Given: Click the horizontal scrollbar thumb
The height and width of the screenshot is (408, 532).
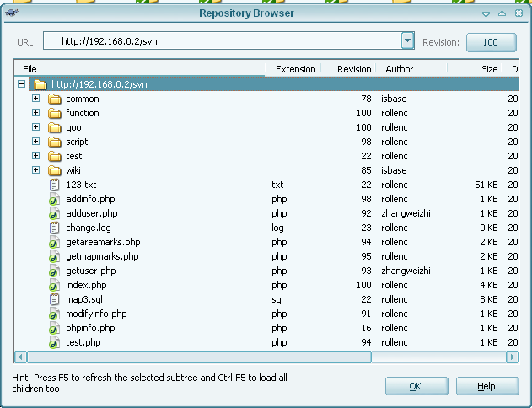Looking at the screenshot, I should 199,357.
